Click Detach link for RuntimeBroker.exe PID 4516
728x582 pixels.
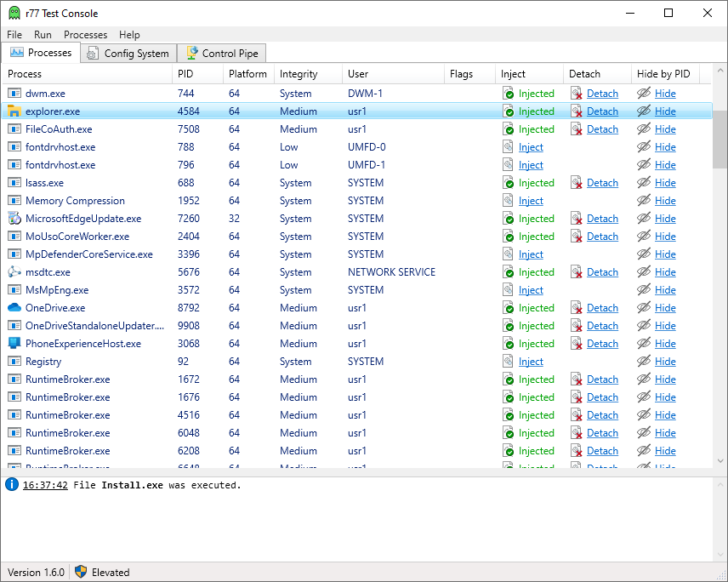pos(602,415)
